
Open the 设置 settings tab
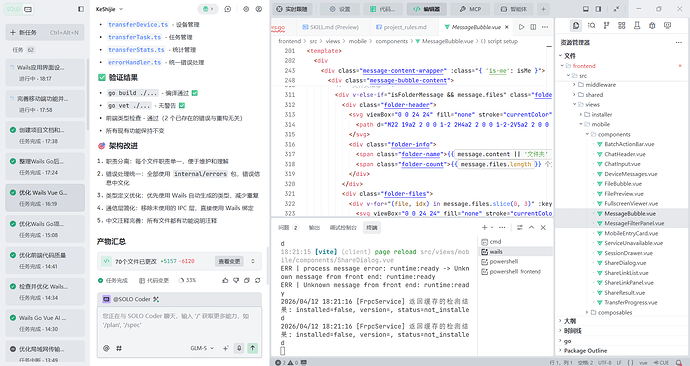pos(340,9)
